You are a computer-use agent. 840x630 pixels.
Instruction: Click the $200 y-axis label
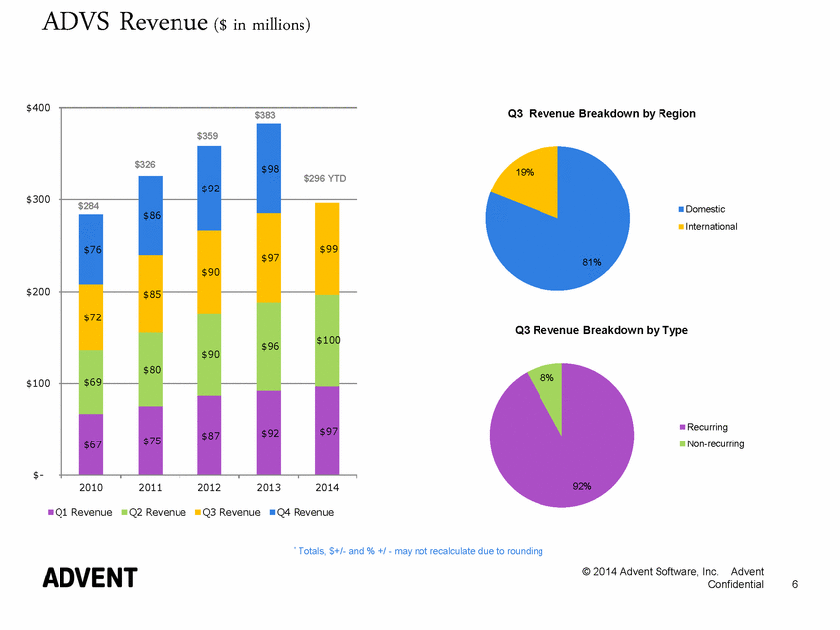pos(38,292)
